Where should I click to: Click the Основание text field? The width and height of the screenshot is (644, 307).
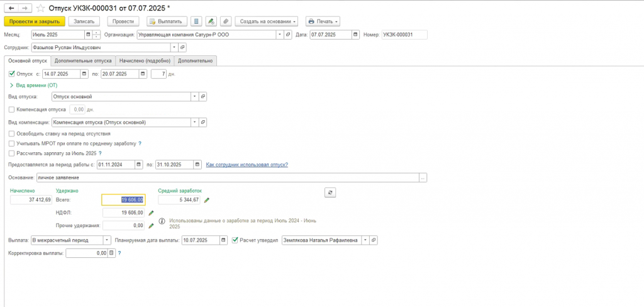pos(228,178)
